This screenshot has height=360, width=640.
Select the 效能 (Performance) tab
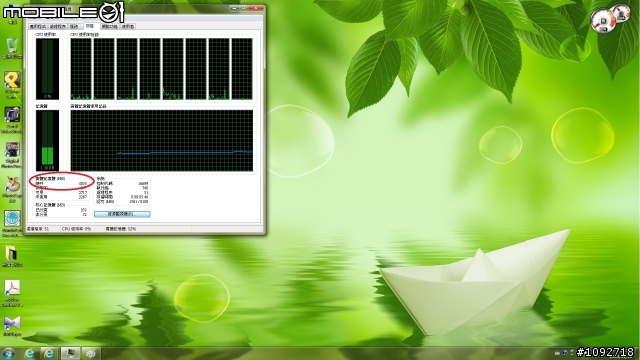(x=90, y=26)
